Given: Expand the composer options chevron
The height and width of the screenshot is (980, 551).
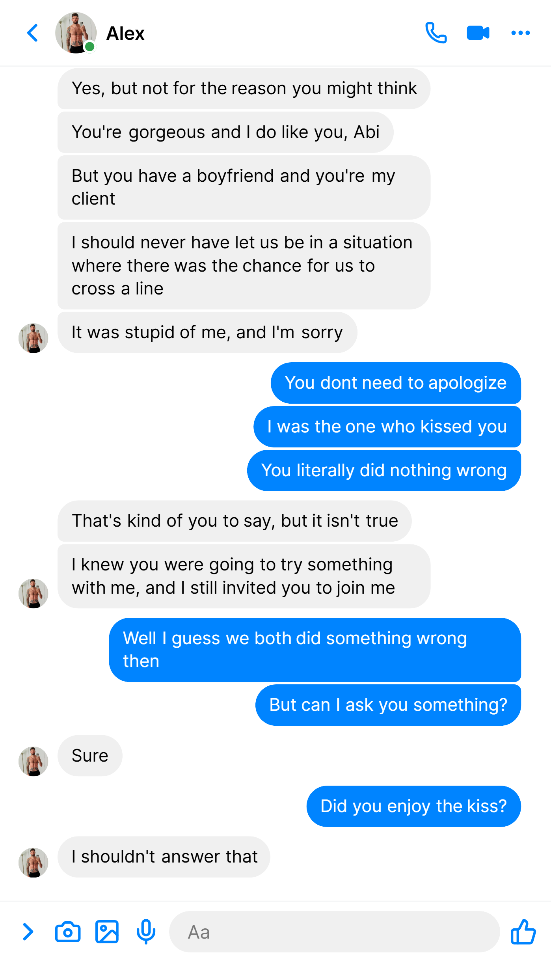Looking at the screenshot, I should [28, 932].
